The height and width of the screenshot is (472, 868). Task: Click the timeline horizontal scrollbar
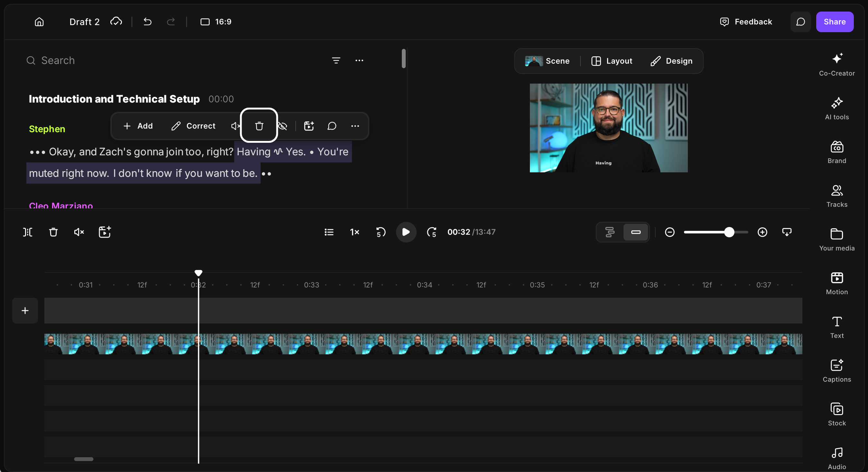coord(84,459)
